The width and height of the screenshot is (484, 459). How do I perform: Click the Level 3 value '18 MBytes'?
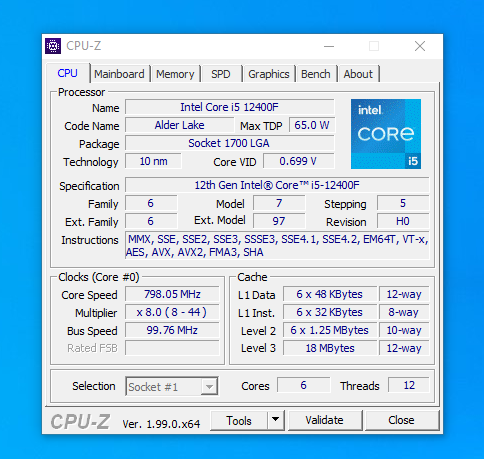pyautogui.click(x=330, y=348)
